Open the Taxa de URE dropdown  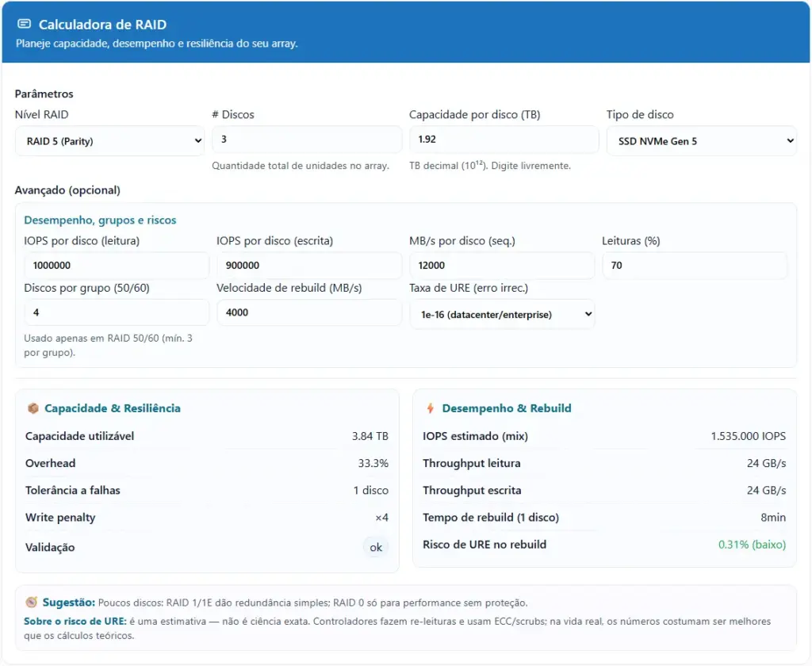click(502, 314)
